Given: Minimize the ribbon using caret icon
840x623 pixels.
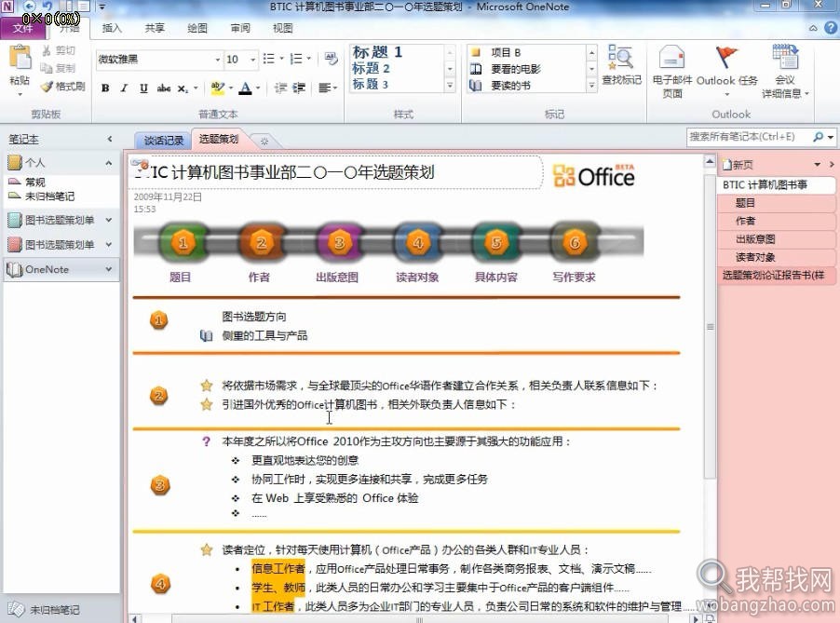Looking at the screenshot, I should 814,28.
